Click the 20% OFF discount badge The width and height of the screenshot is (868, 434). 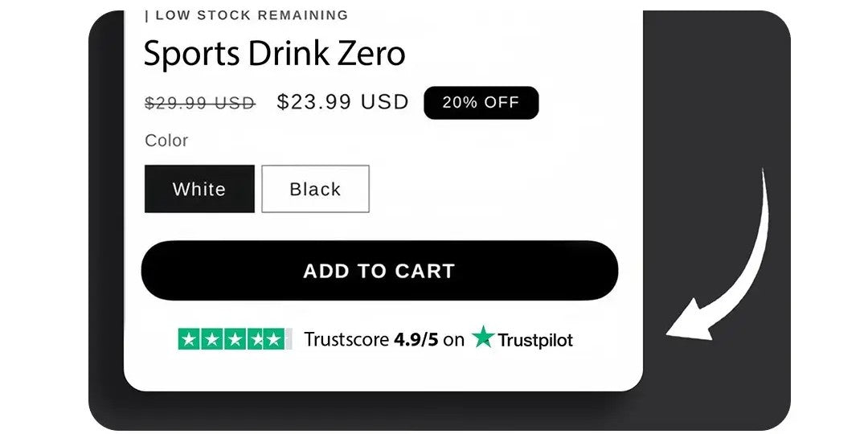pyautogui.click(x=481, y=103)
